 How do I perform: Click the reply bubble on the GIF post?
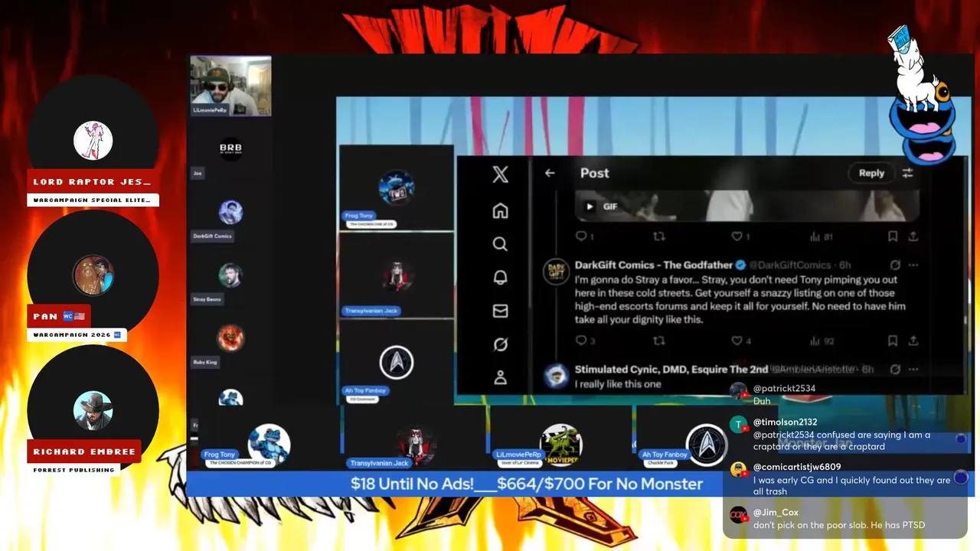tap(581, 236)
